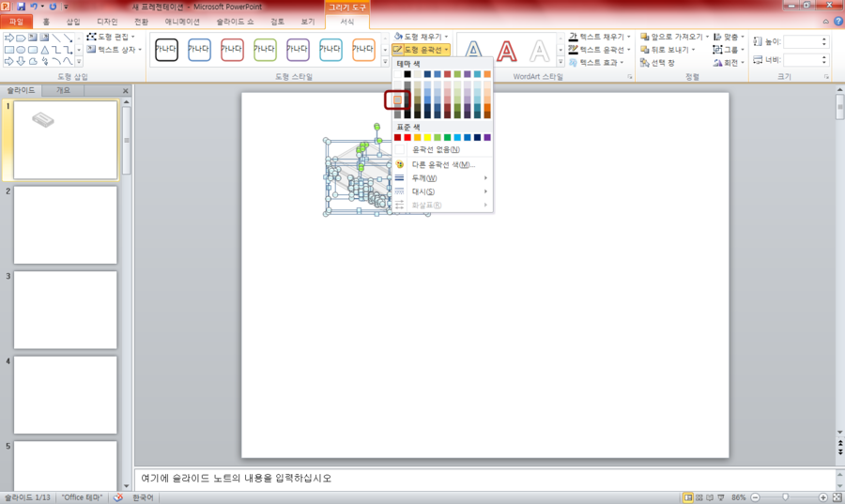Viewport: 845px width, 504px height.
Task: Open 그룹 group dropdown
Action: pyautogui.click(x=729, y=50)
